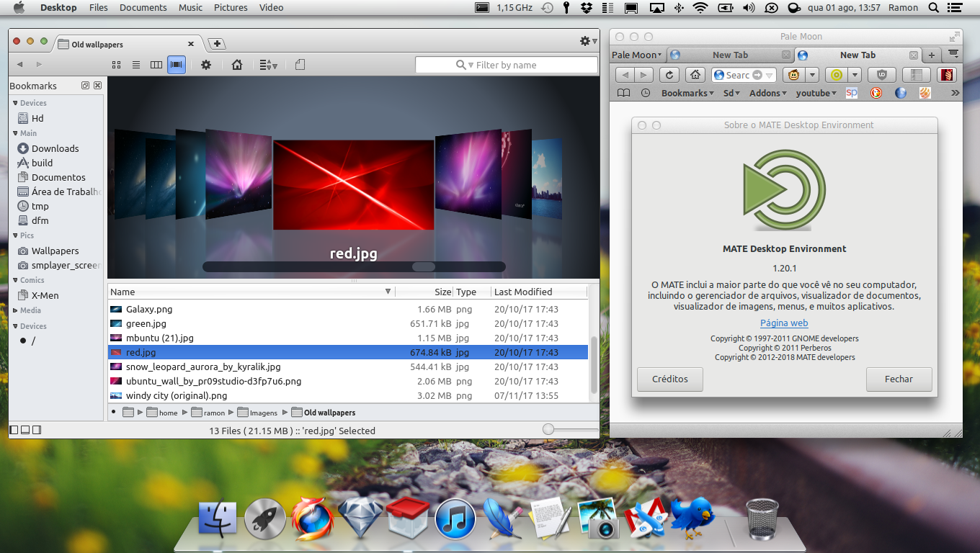Collapse the Pics section in sidebar
The height and width of the screenshot is (553, 980).
tap(16, 235)
